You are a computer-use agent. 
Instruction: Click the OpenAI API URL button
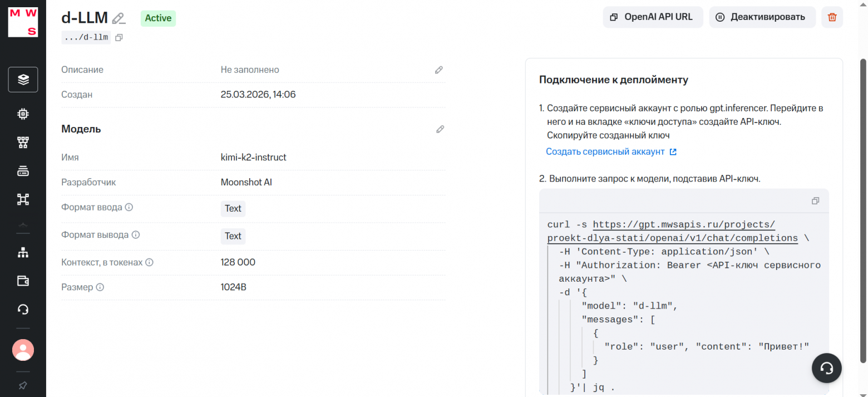point(653,17)
